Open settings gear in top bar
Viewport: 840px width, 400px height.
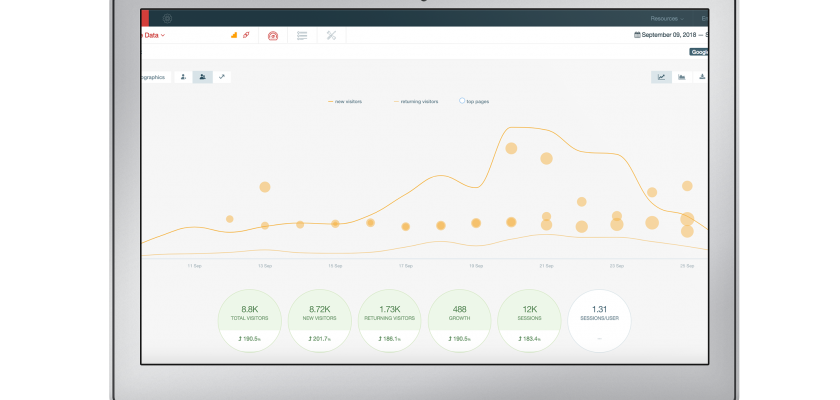[167, 18]
